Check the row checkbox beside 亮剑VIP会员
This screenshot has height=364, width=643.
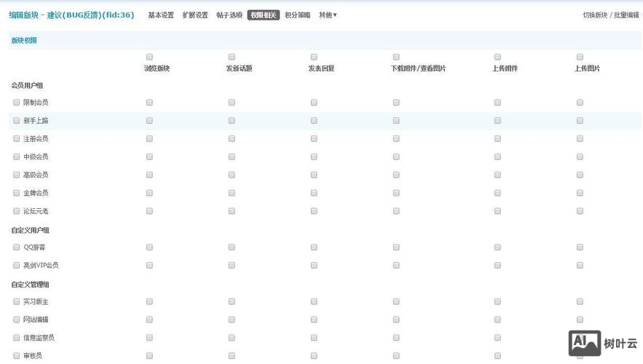pyautogui.click(x=17, y=265)
